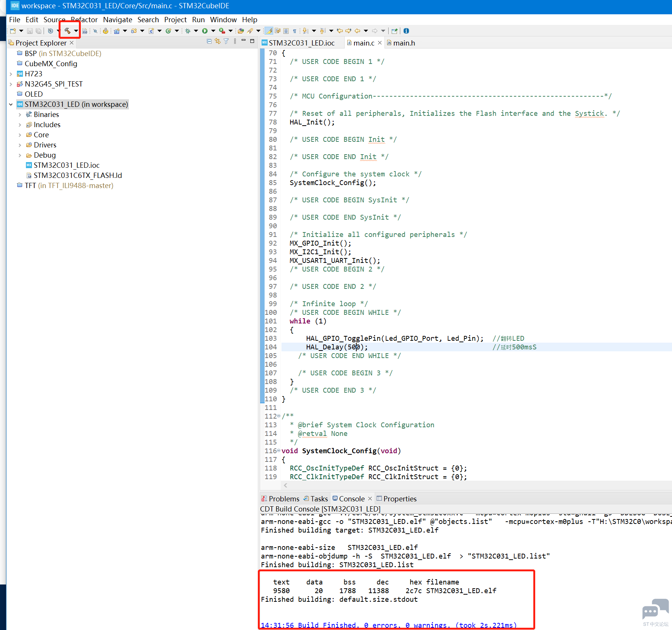Viewport: 672px width, 630px height.
Task: Click the Save All toolbar icon
Action: coord(38,31)
